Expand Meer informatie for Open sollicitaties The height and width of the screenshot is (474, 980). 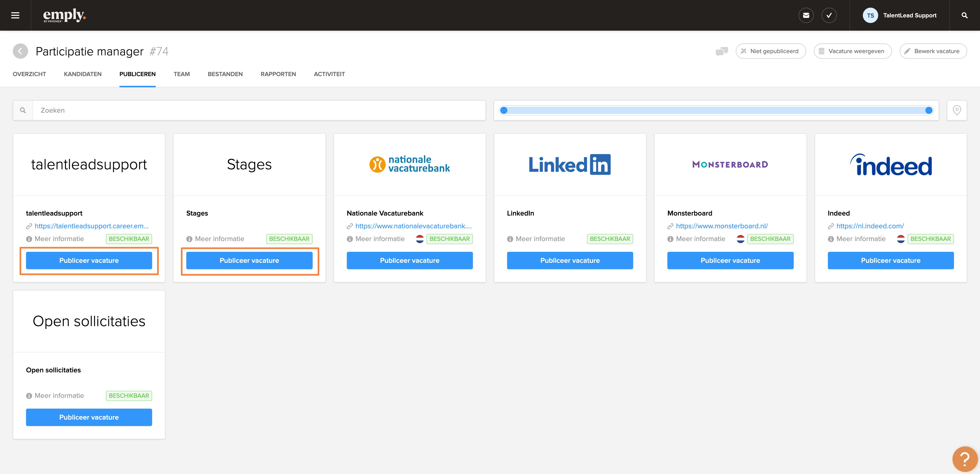pos(59,396)
